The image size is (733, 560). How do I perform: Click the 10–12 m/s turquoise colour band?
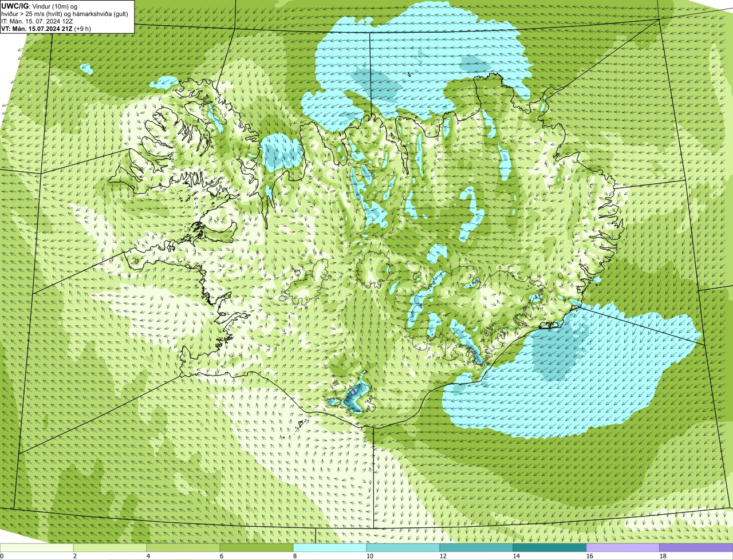(x=403, y=548)
